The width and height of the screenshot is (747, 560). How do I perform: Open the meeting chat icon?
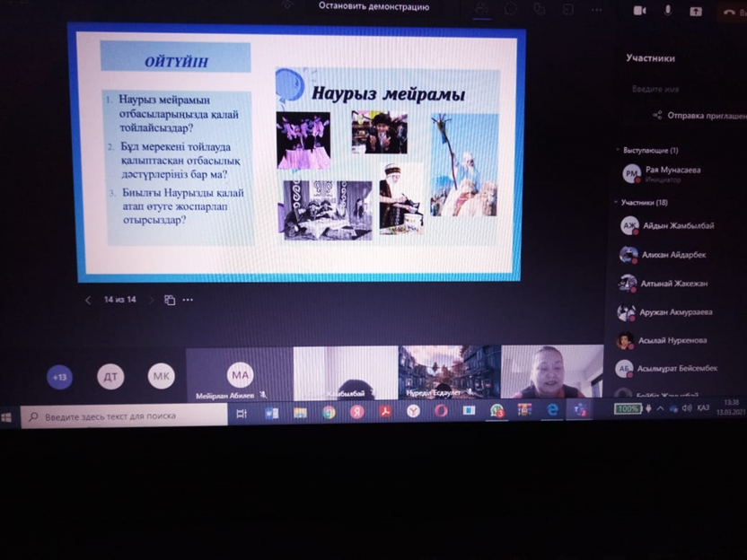click(511, 9)
